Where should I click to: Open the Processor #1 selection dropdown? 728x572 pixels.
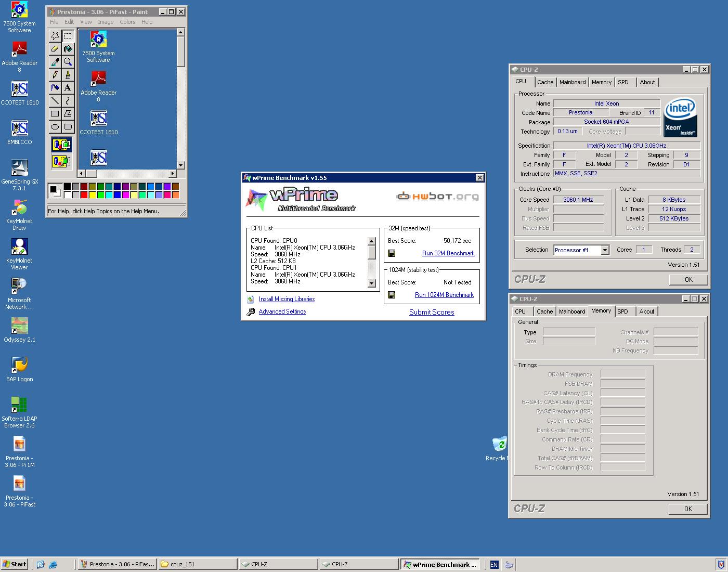(605, 250)
